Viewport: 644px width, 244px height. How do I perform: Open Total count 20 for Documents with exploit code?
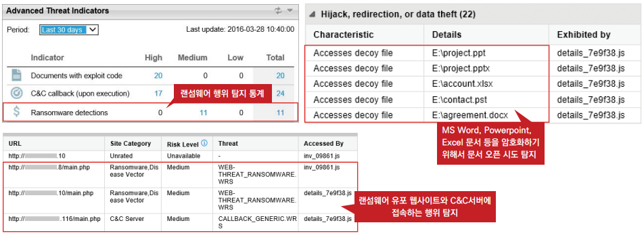tap(280, 76)
